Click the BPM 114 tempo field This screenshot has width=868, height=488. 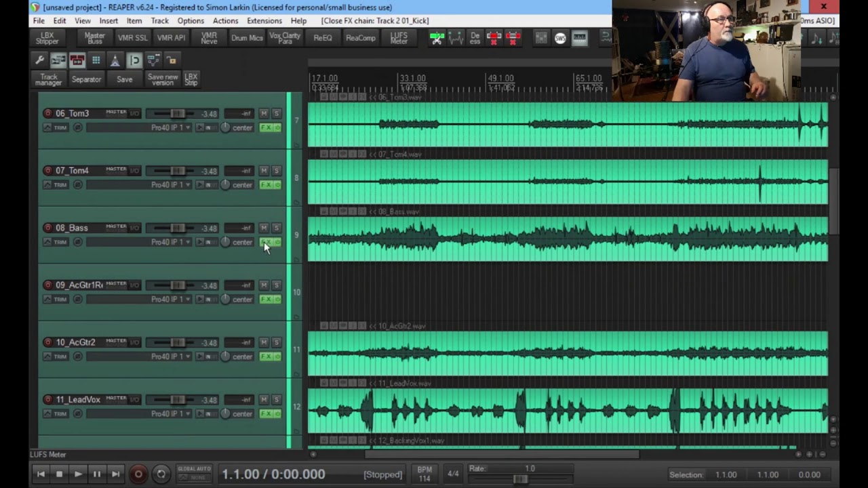coord(425,474)
